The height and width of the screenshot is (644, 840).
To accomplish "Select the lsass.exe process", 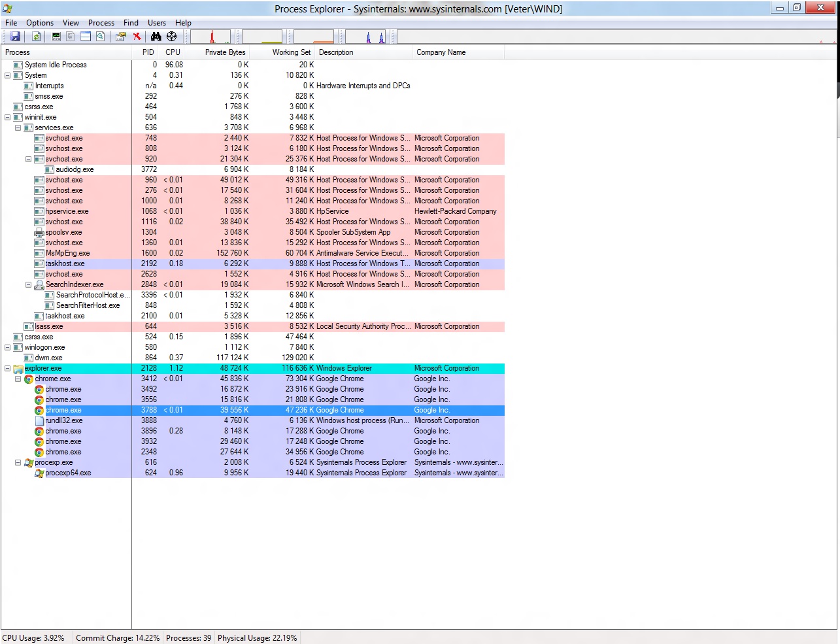I will pos(253,326).
